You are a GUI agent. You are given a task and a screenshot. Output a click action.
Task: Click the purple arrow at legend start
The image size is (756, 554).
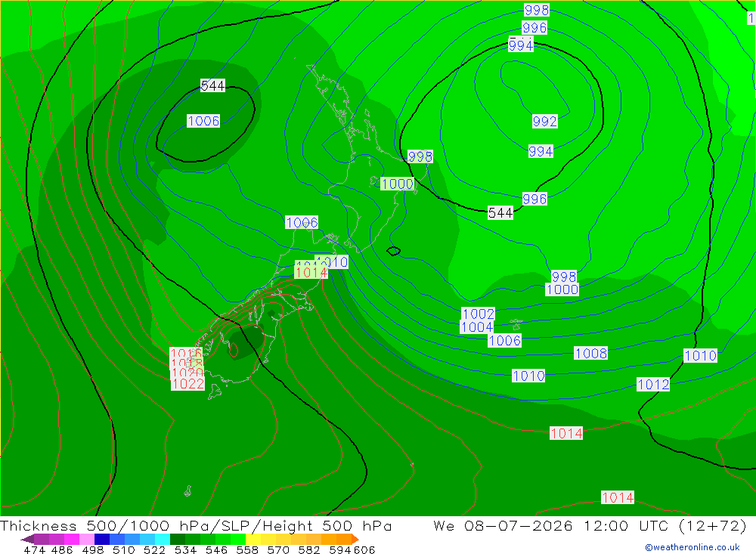27,539
